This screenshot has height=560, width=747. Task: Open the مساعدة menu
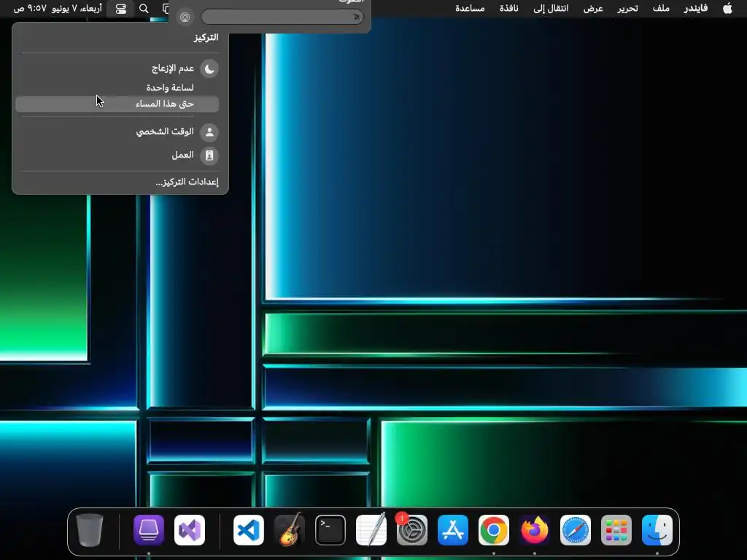[x=470, y=8]
